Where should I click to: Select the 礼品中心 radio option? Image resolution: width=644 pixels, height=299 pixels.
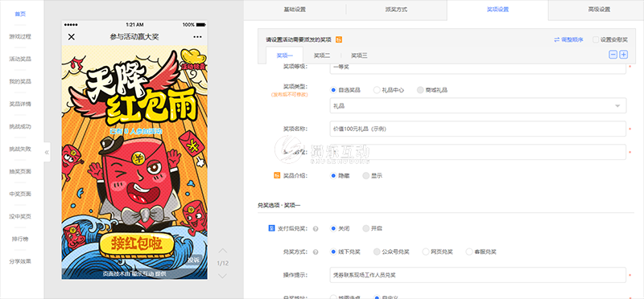click(377, 90)
